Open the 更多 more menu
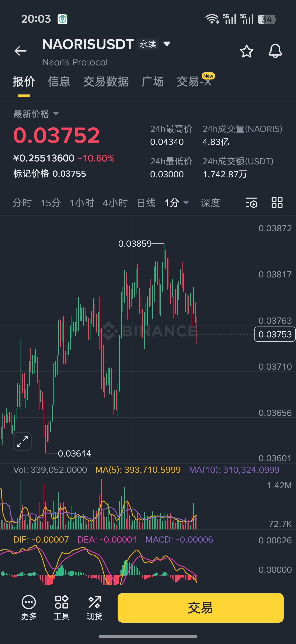This screenshot has width=296, height=644. coord(29,607)
